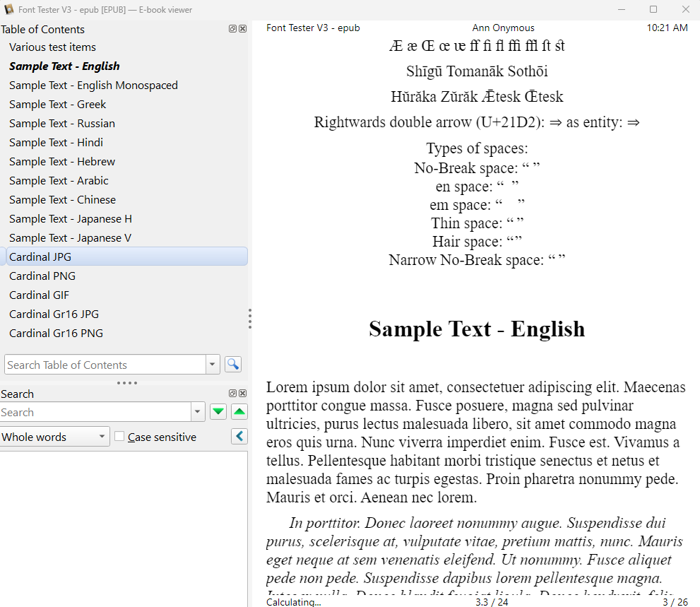Select Sample Text - Chinese entry

(x=62, y=200)
